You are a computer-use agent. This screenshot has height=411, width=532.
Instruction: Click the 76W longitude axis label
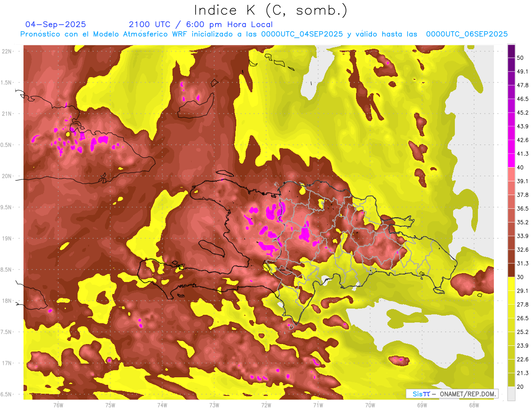[x=58, y=405]
